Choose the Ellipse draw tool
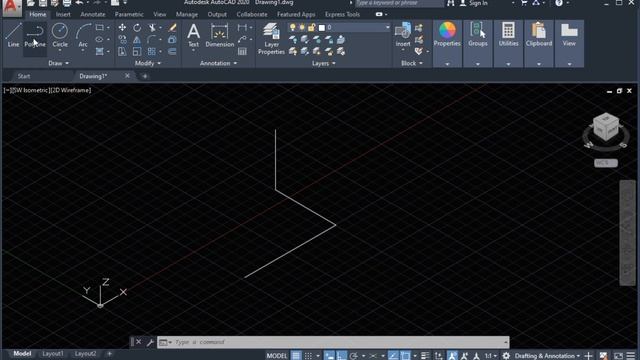This screenshot has height=360, width=640. coord(99,40)
